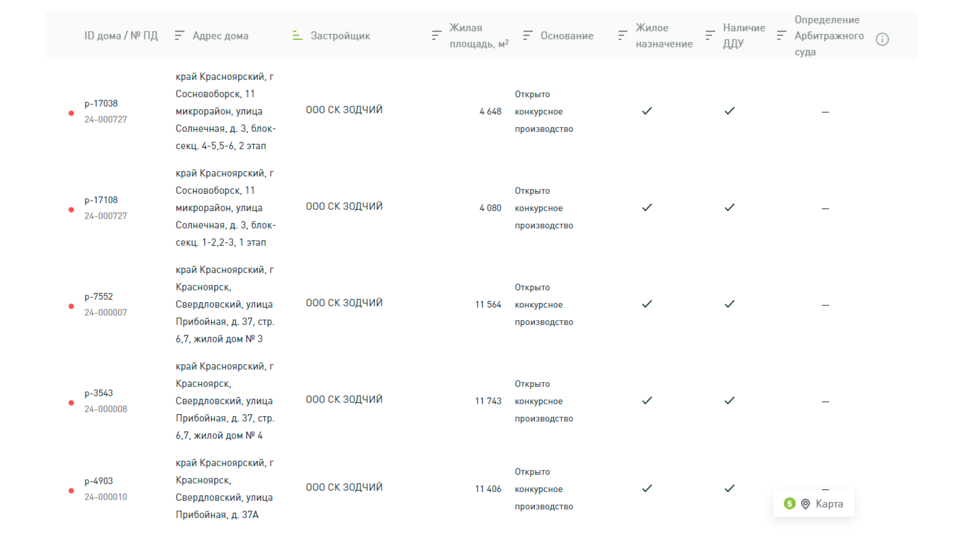Sort by Определение Арбитражного суда icon
The height and width of the screenshot is (554, 957).
(781, 36)
